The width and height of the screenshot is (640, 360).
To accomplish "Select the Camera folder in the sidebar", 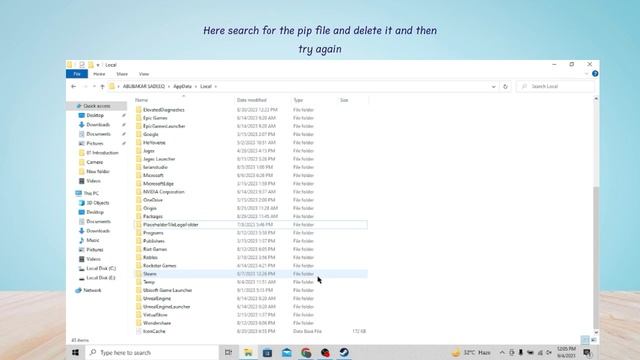I will (94, 162).
